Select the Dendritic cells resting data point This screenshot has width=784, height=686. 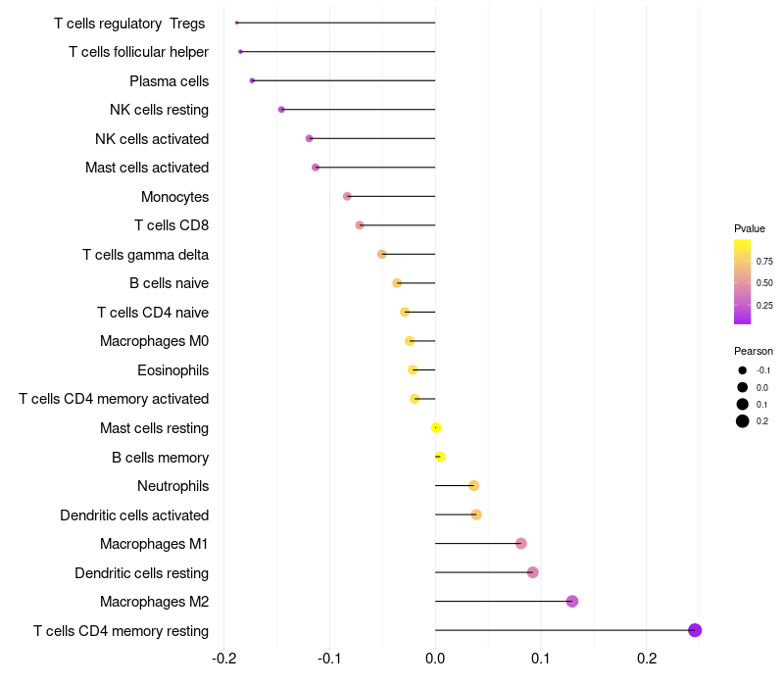click(533, 572)
